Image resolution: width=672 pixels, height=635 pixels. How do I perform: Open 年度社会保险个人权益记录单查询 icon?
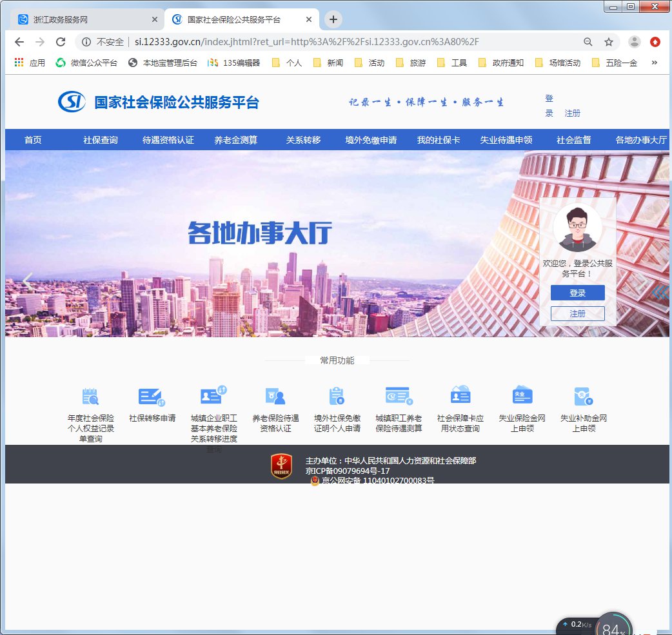coord(90,396)
